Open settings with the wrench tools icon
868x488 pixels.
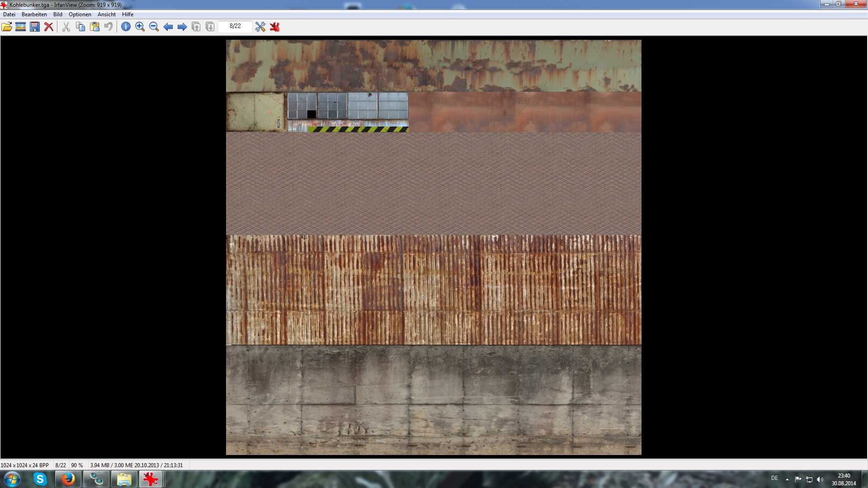click(260, 27)
